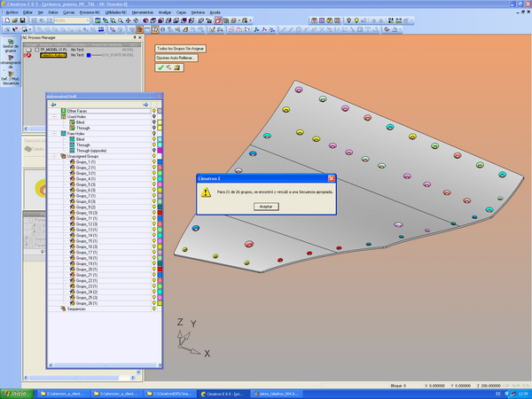Viewport: 532px width, 399px height.
Task: Collapse the Used Holes tree node
Action: click(53, 116)
